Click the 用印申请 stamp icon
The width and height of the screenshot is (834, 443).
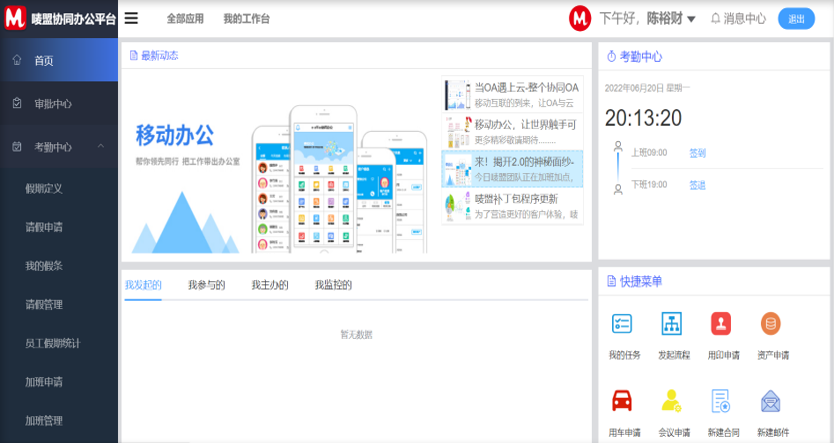[721, 324]
